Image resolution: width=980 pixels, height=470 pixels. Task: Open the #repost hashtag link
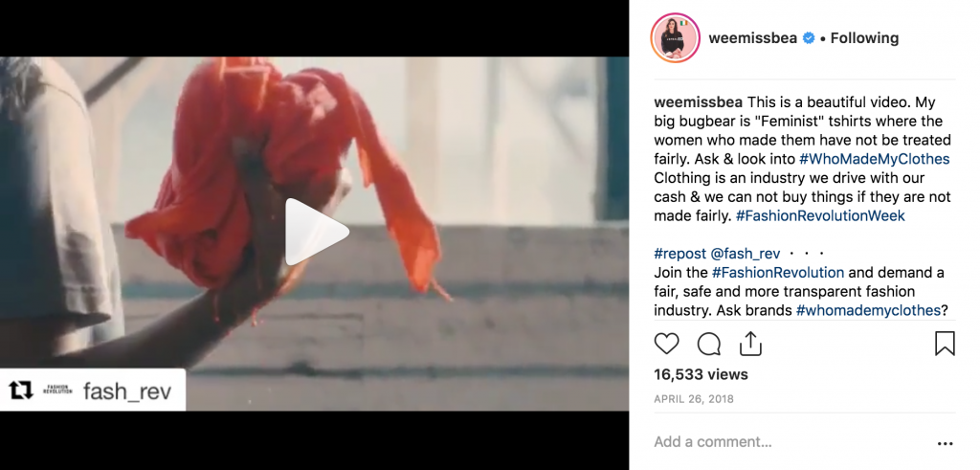coord(680,254)
